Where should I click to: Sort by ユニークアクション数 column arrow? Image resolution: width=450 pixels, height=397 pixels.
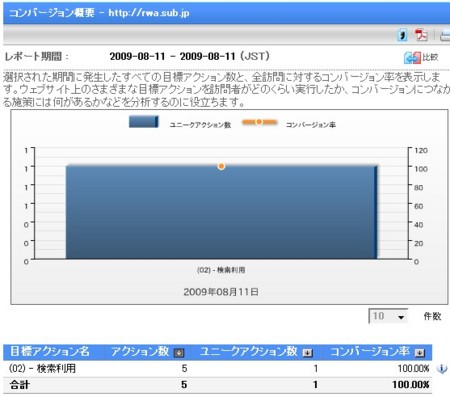tap(307, 352)
